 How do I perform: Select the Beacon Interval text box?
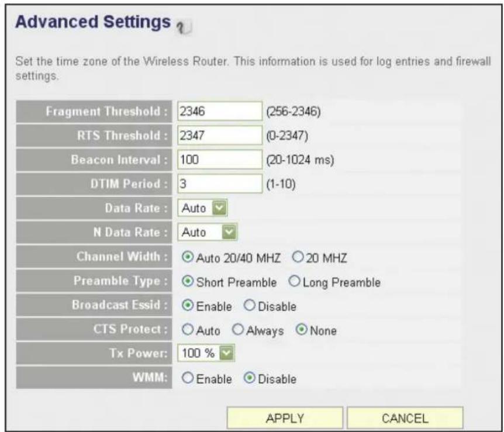220,160
